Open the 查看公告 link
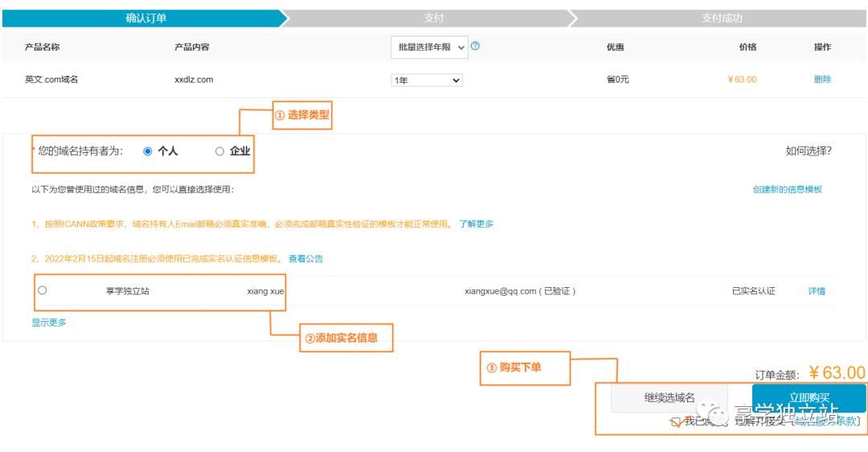This screenshot has width=868, height=452. pyautogui.click(x=305, y=259)
